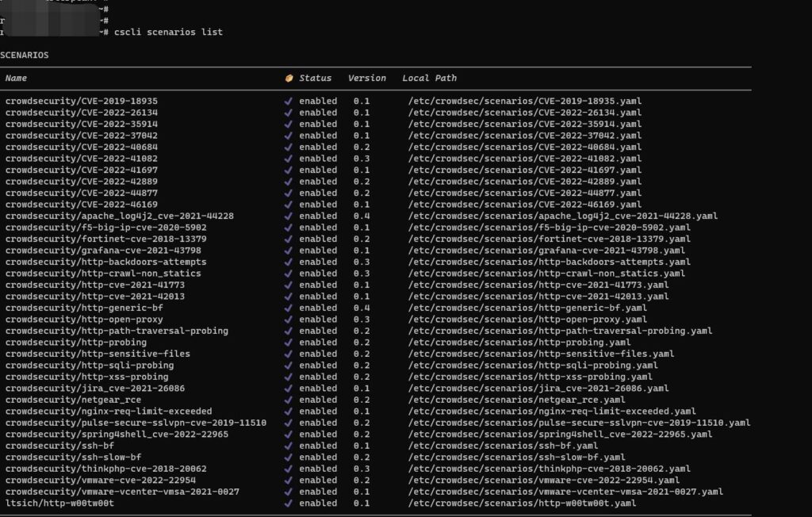Screen dimensions: 812x517
Task: Select crowdsecurity/CVE-2022-42889 name
Action: [82, 182]
